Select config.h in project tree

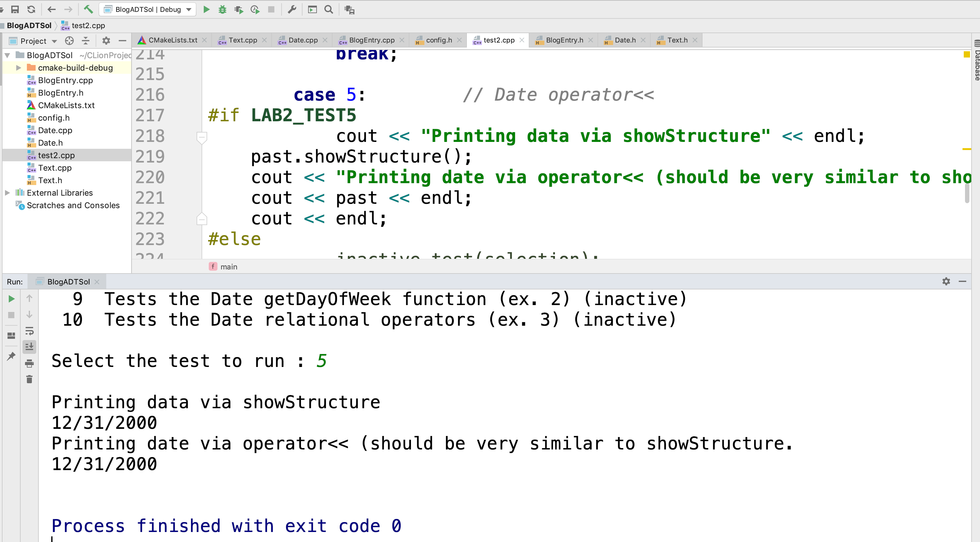[54, 118]
